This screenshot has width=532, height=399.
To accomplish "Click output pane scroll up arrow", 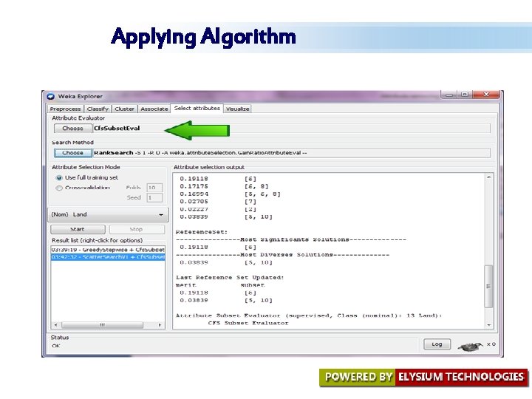I will coord(489,177).
